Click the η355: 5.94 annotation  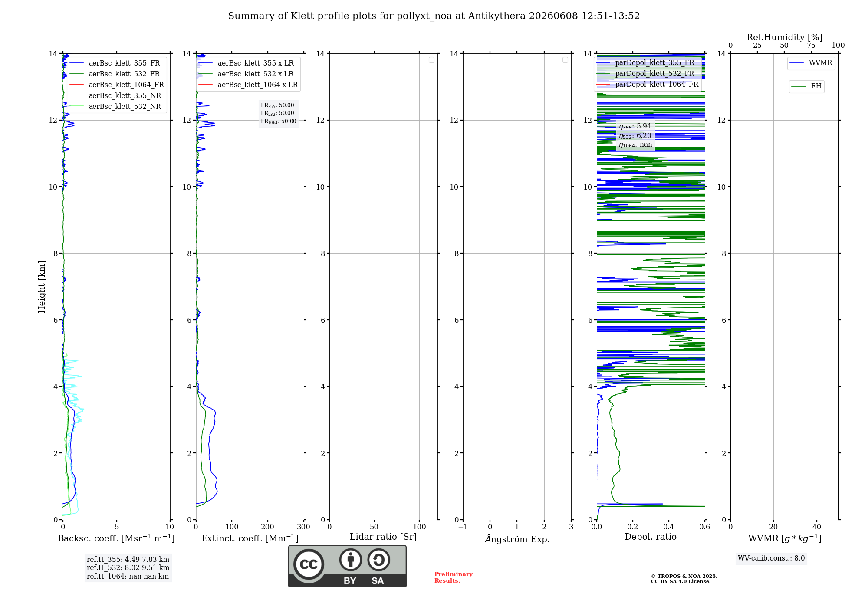(x=635, y=126)
